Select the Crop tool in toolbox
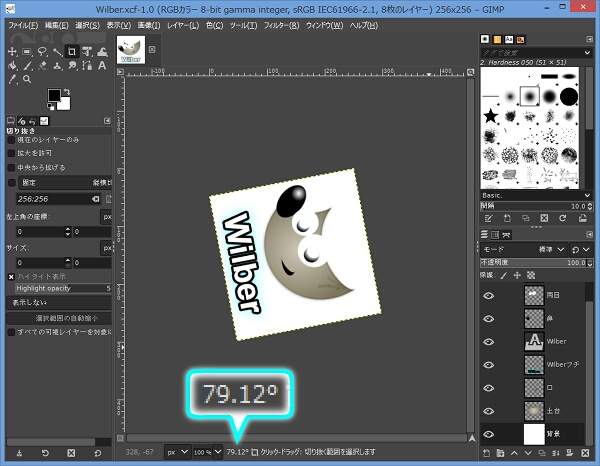Viewport: 600px width, 466px height. click(x=72, y=51)
